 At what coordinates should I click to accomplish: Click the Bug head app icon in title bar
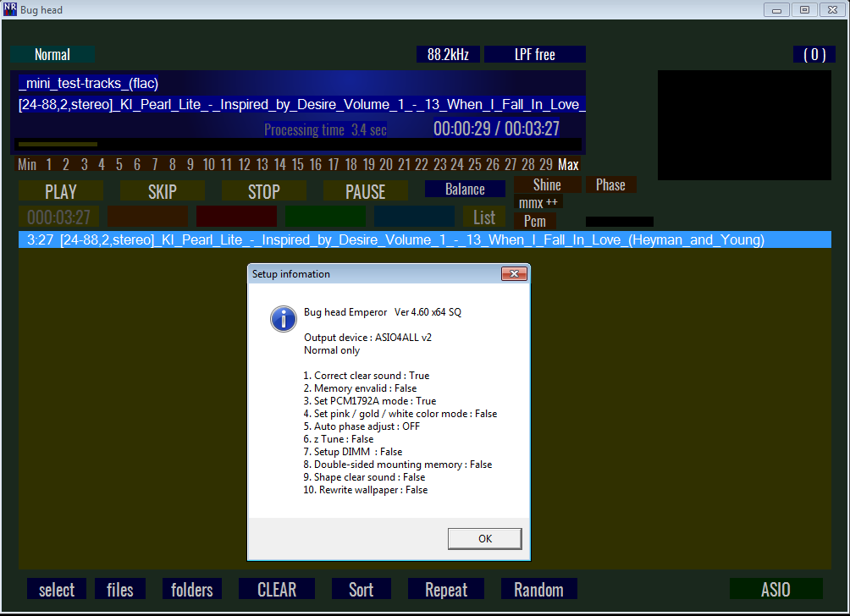pos(10,9)
